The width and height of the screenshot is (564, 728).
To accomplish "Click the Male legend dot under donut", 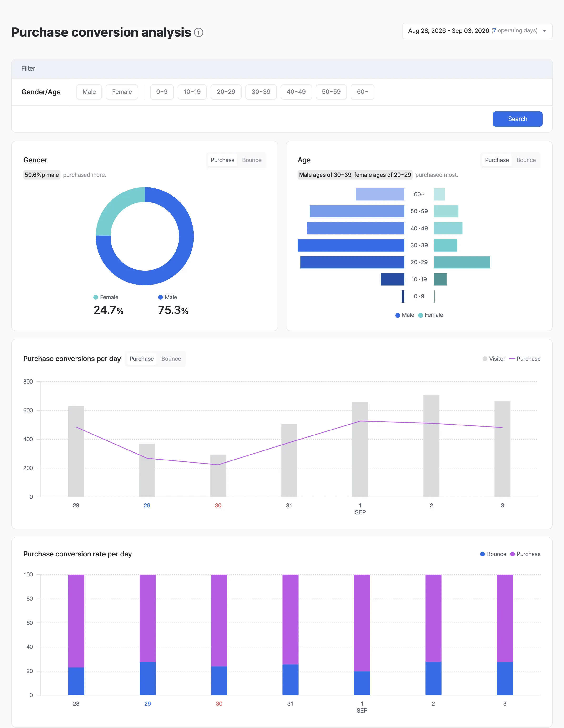I will (x=160, y=297).
